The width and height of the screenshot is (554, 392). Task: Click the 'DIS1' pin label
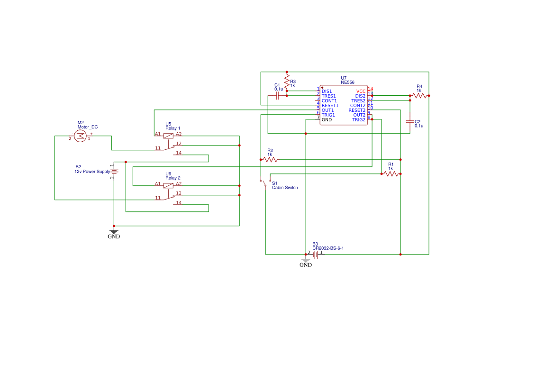[x=327, y=91]
